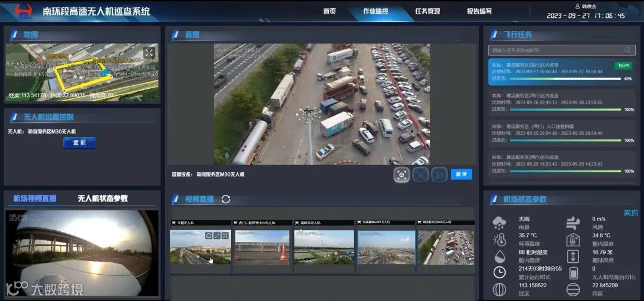The image size is (644, 301).
Task: Select the task scheduled 2023-09-25 14:23:43
Action: click(x=561, y=165)
